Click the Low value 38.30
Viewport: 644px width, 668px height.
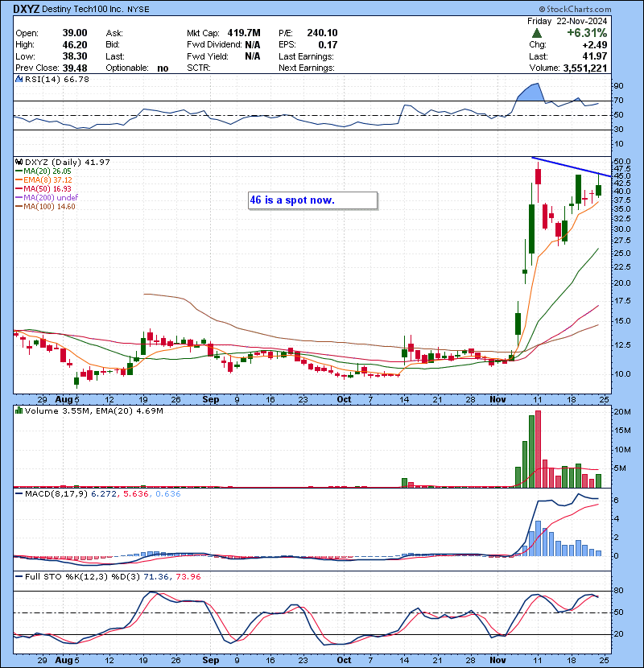coord(75,56)
